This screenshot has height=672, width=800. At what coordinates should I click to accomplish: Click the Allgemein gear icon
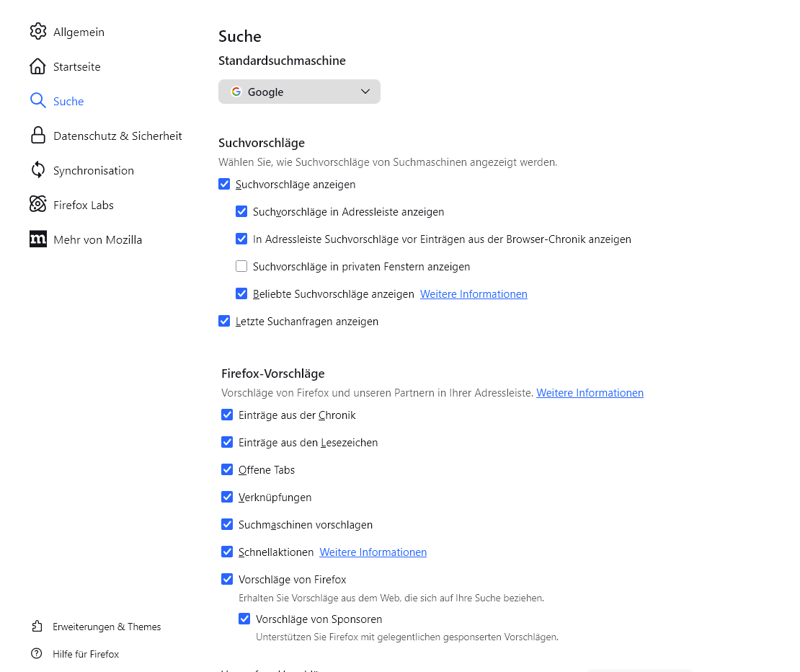tap(38, 32)
